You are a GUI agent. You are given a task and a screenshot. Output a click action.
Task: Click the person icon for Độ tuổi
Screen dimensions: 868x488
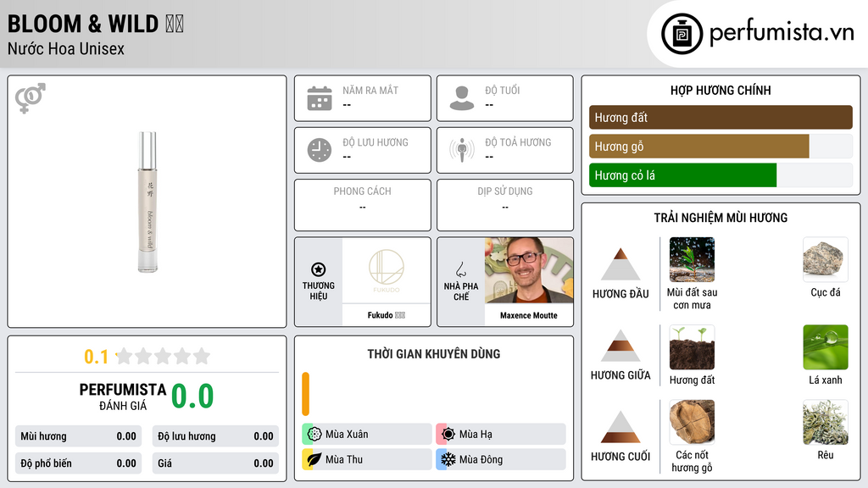(x=462, y=98)
